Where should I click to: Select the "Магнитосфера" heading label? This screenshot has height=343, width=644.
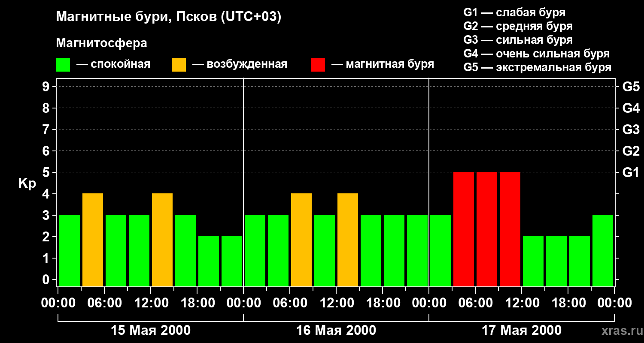pyautogui.click(x=101, y=43)
